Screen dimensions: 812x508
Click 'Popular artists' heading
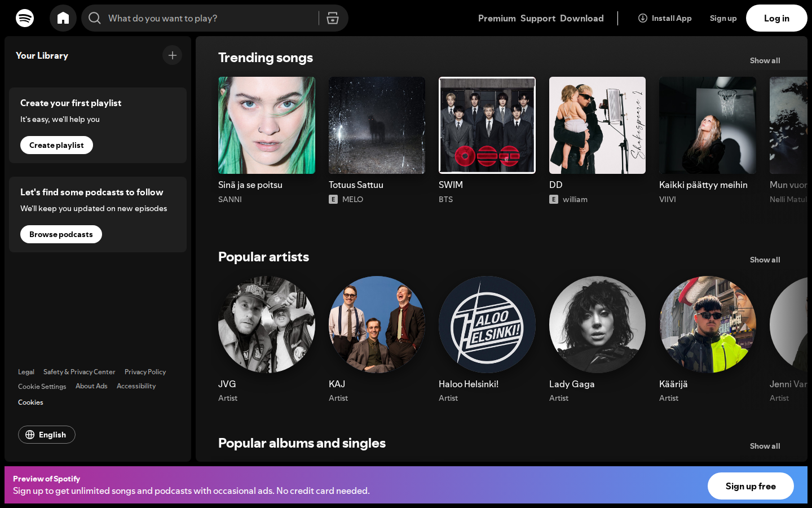[x=263, y=257]
